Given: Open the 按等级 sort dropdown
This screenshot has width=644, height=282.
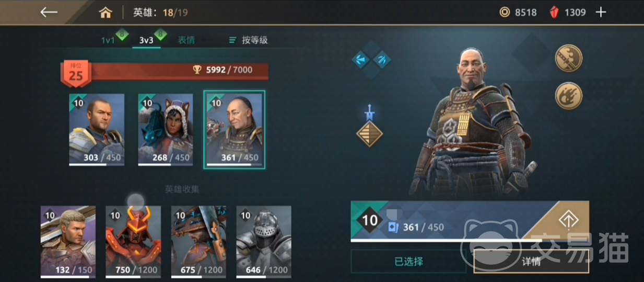Looking at the screenshot, I should [x=249, y=40].
